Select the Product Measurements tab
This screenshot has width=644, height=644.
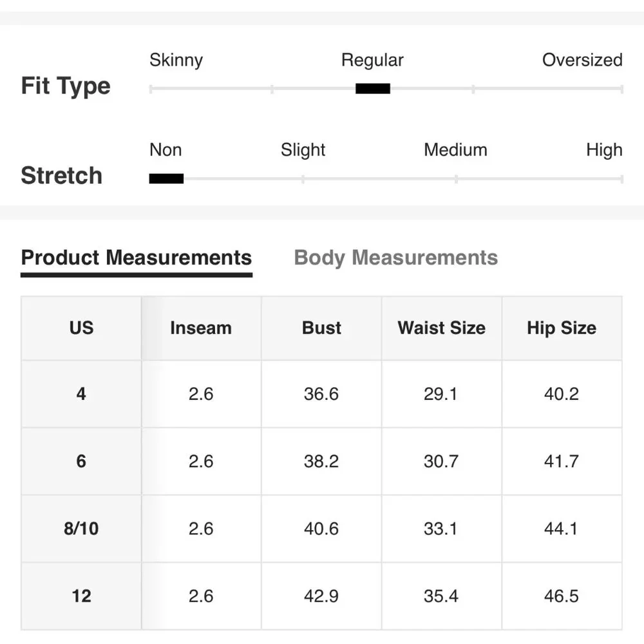136,258
